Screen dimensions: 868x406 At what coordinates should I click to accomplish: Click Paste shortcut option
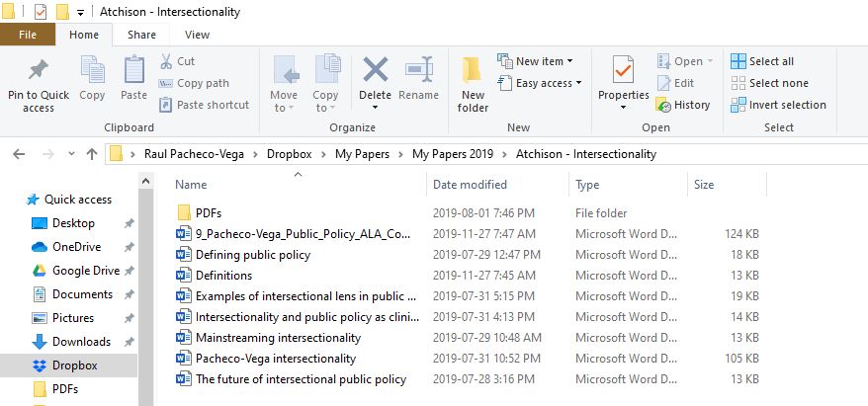point(204,105)
